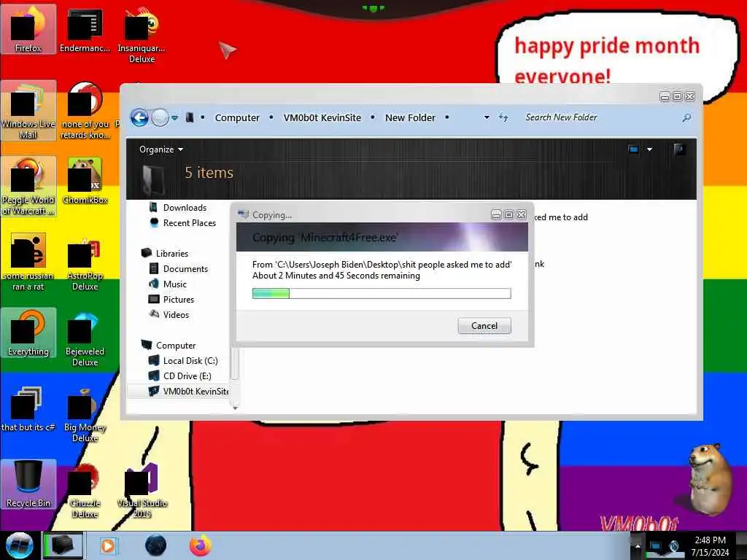The image size is (747, 560).
Task: Open the network tray icon
Action: (x=656, y=545)
